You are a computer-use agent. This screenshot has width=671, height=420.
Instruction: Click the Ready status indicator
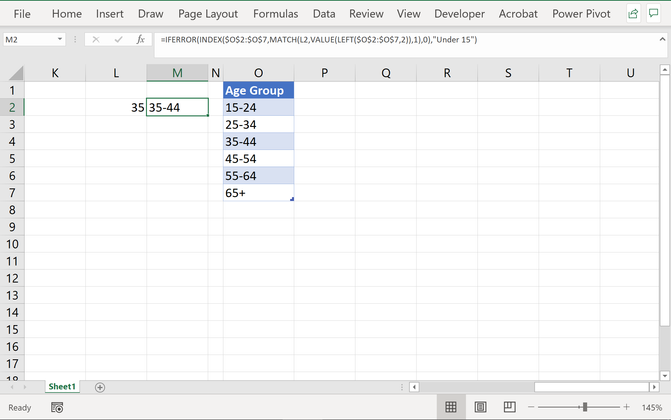point(20,408)
